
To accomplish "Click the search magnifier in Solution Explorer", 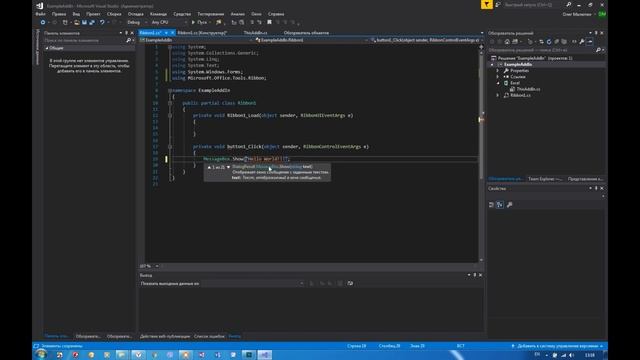I will 598,50.
